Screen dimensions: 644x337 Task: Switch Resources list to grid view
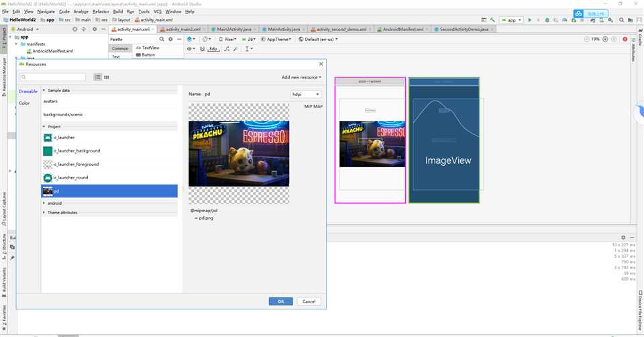point(107,77)
